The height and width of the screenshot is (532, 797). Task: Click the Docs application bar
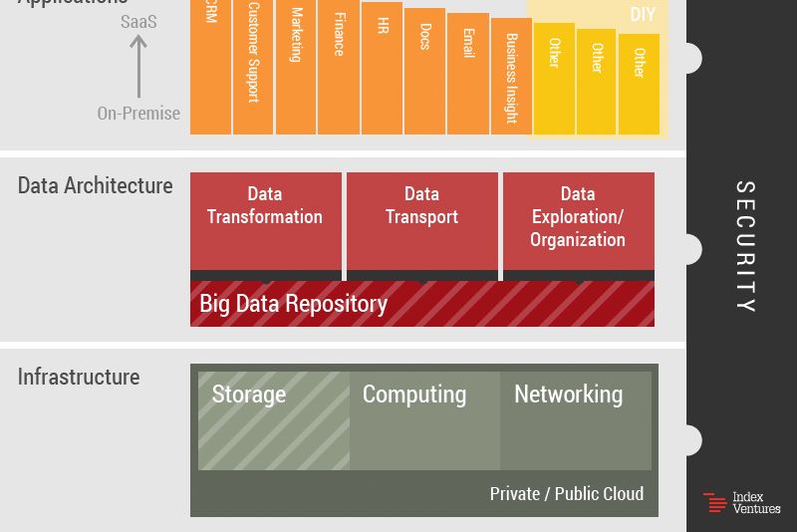[x=425, y=71]
